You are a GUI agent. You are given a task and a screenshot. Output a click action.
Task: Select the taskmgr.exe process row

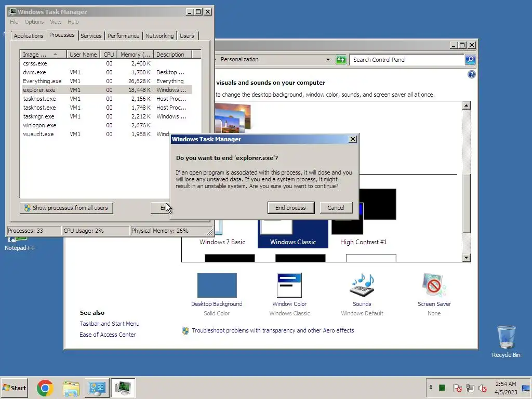point(107,116)
